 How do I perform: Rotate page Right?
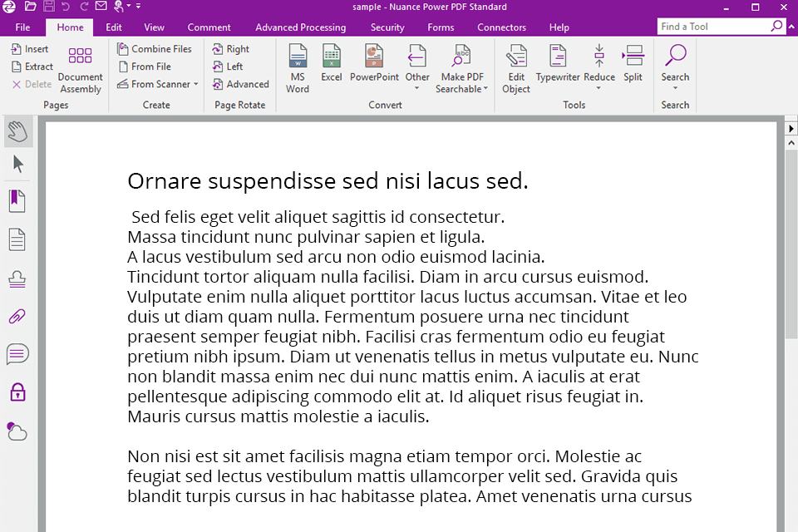230,49
